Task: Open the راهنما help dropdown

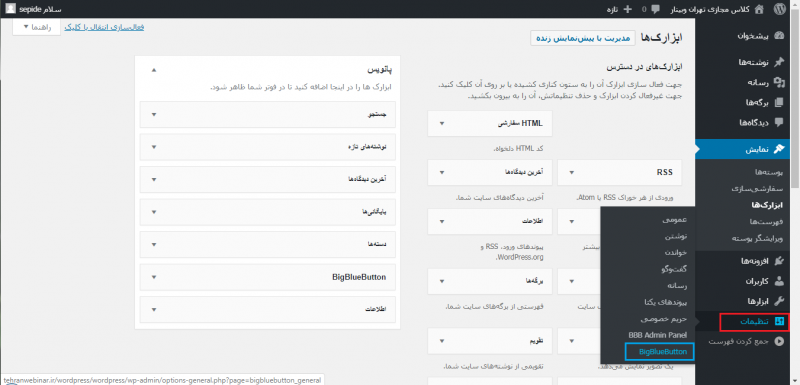Action: click(37, 27)
